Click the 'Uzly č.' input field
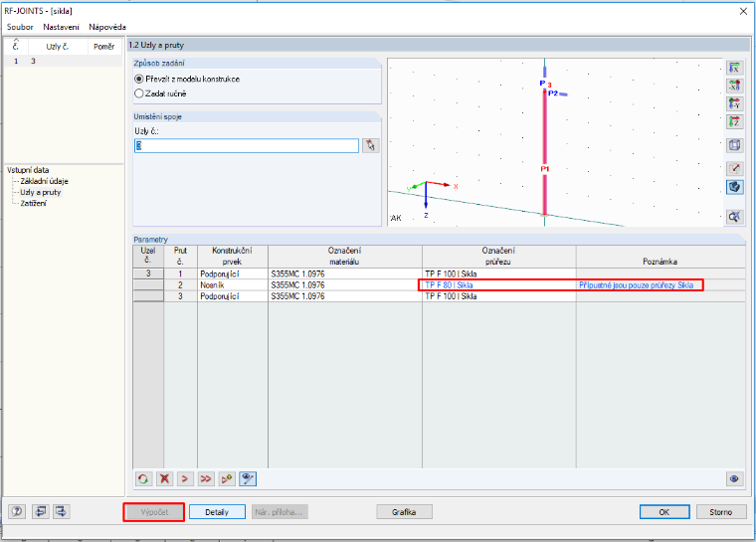Viewport: 756px width, 542px height. point(247,145)
